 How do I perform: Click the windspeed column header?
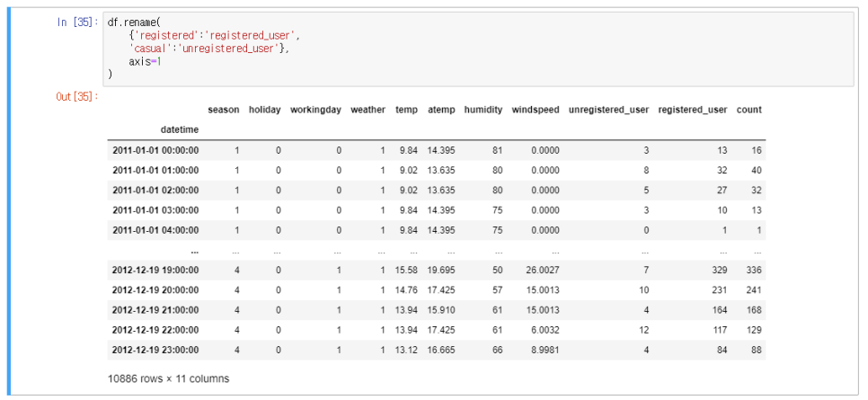[536, 110]
